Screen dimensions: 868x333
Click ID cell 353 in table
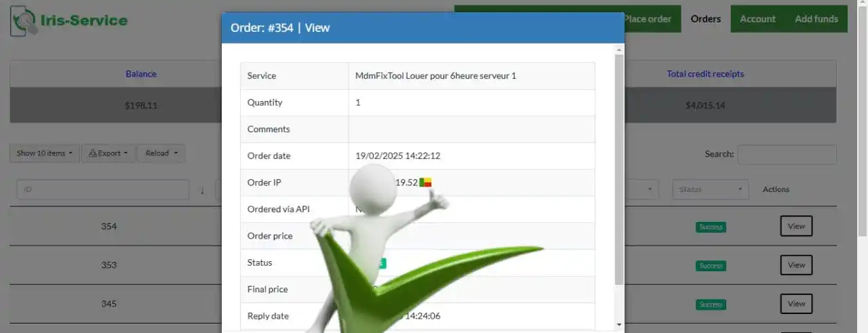pos(109,265)
